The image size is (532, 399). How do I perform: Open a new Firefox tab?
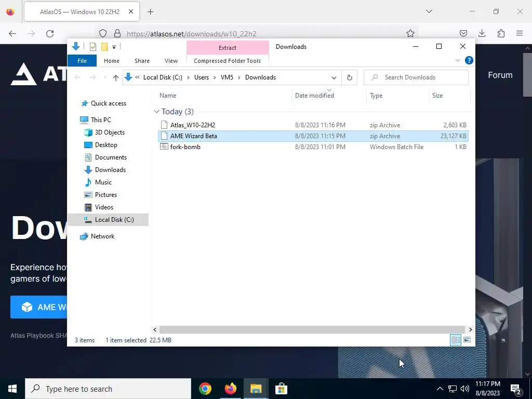tap(151, 12)
